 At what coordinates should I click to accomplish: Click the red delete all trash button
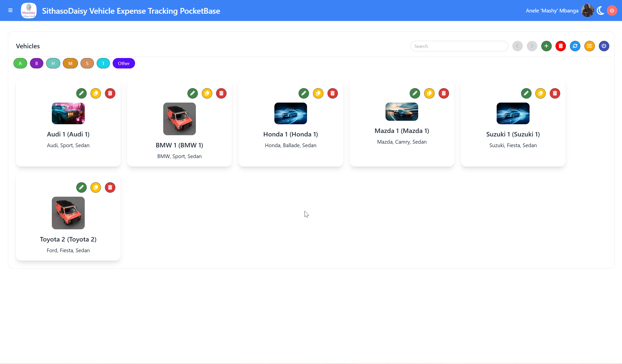(x=560, y=46)
